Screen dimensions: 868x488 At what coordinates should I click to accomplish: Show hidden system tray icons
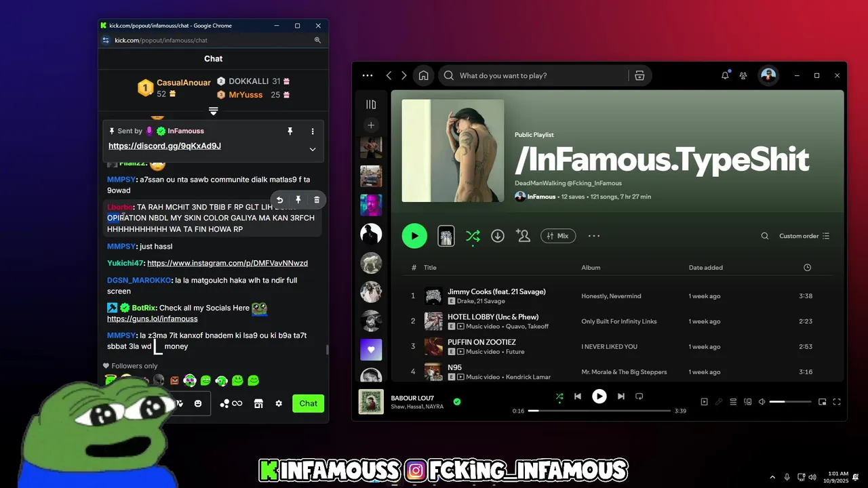(772, 477)
